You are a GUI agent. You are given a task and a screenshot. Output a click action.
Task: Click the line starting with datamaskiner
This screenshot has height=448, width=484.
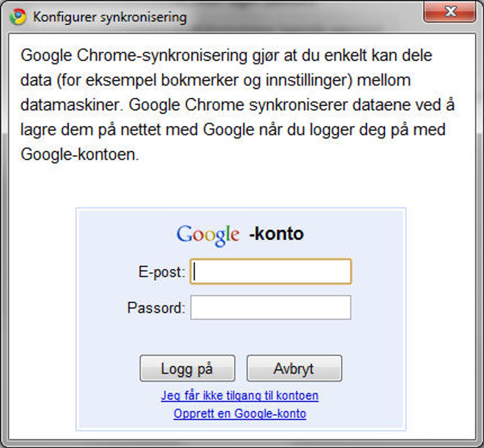pyautogui.click(x=237, y=105)
